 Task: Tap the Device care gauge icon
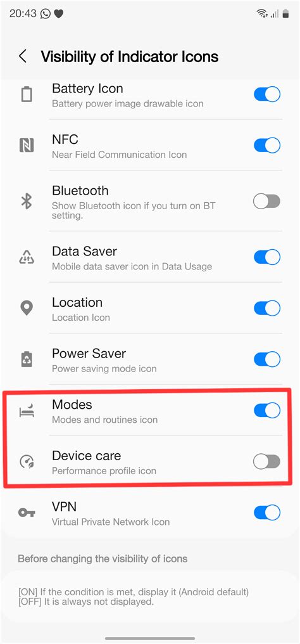tap(27, 461)
